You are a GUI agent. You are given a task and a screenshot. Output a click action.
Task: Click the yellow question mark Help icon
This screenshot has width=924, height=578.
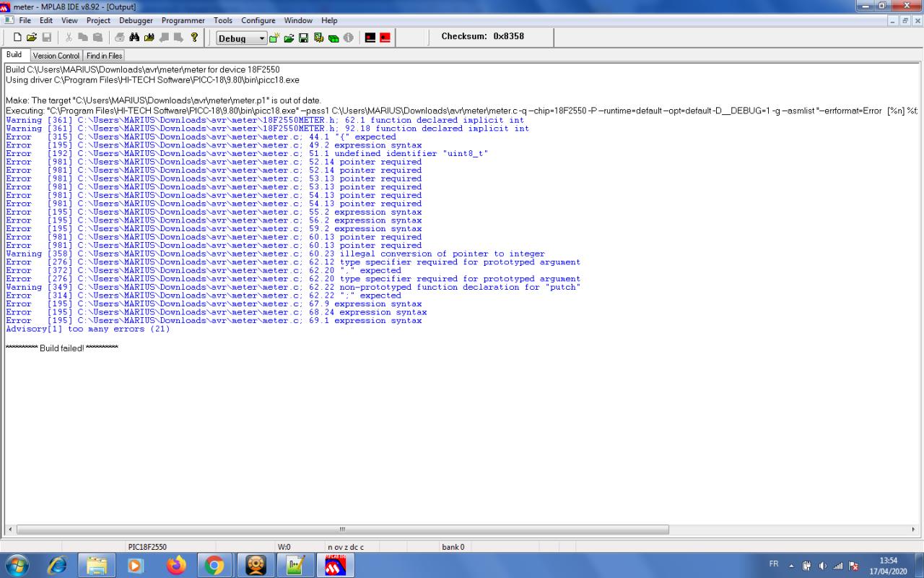tap(194, 38)
